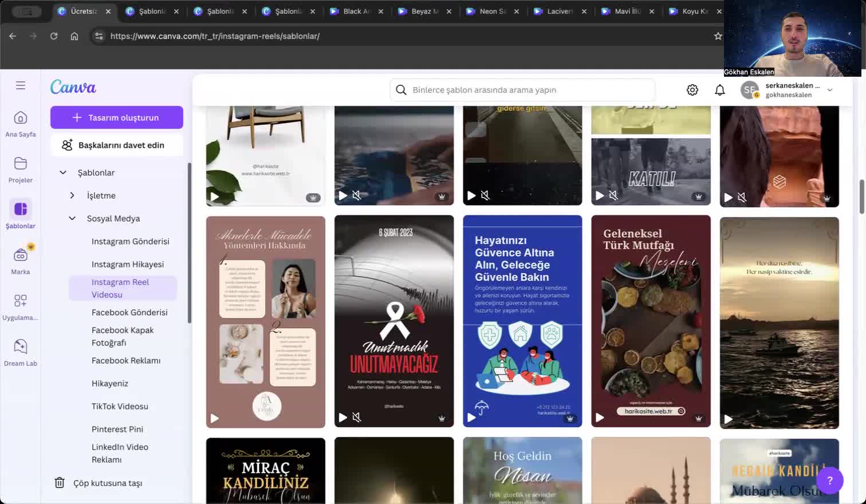Open the hamburger menu icon
Screen dimensions: 866x504
coord(21,85)
